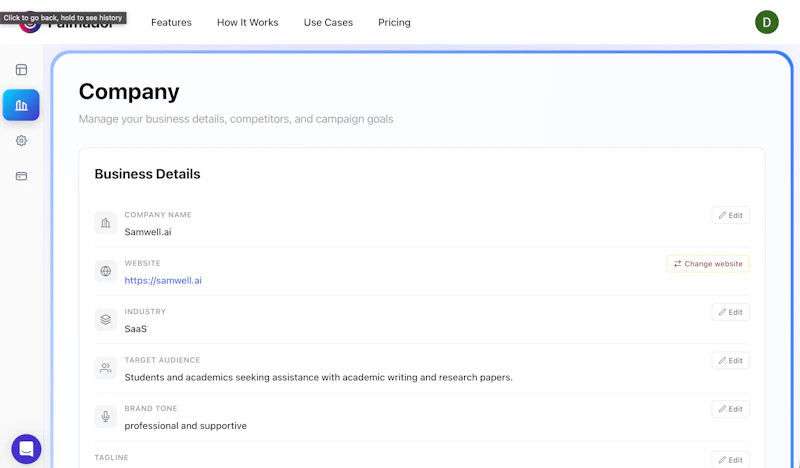Open the https://samwell.ai link

tap(163, 280)
